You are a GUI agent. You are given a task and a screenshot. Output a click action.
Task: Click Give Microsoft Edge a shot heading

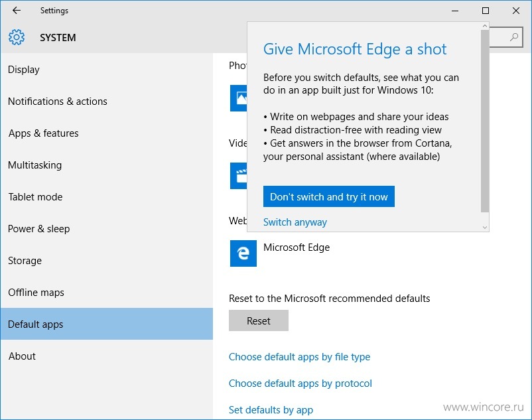pos(355,49)
